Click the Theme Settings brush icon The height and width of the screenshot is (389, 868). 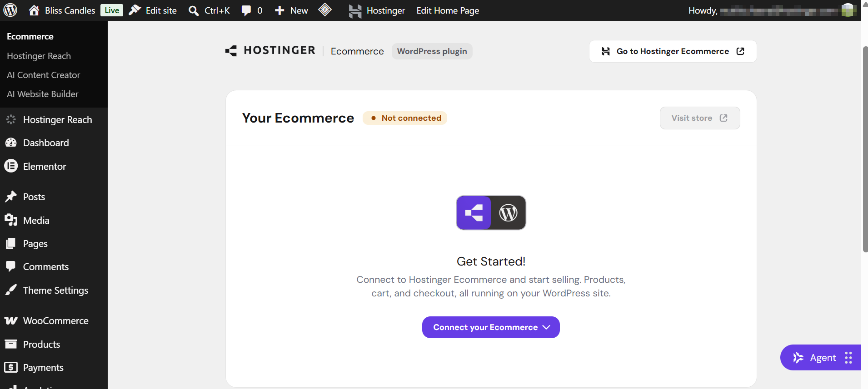[x=11, y=290]
